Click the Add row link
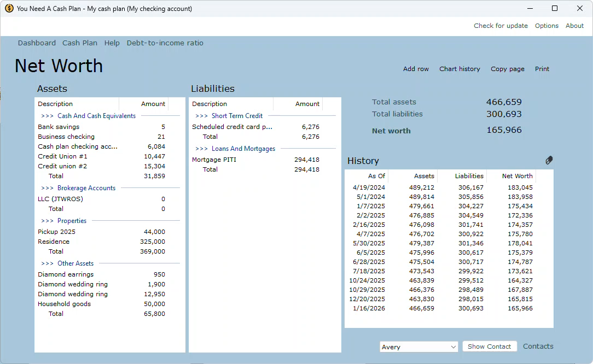This screenshot has width=593, height=364. point(416,69)
